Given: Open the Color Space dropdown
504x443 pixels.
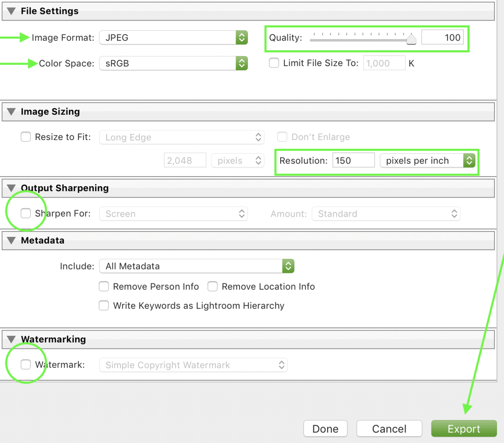Looking at the screenshot, I should coord(173,63).
